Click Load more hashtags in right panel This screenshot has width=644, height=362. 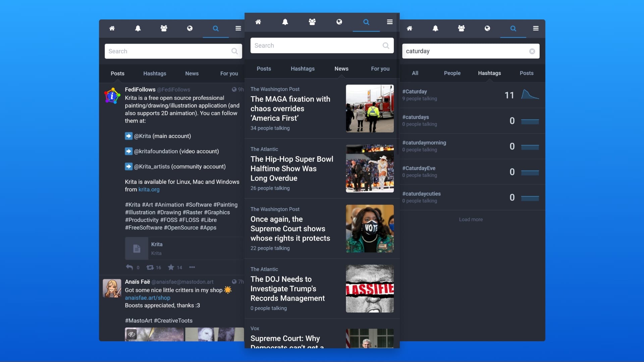pyautogui.click(x=471, y=219)
